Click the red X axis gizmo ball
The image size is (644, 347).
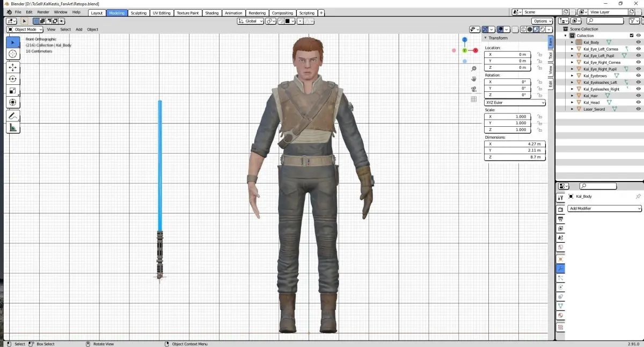coord(475,50)
